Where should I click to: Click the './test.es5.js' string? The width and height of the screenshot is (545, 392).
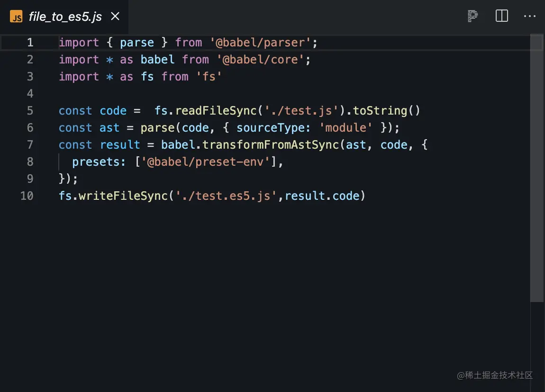coord(226,196)
